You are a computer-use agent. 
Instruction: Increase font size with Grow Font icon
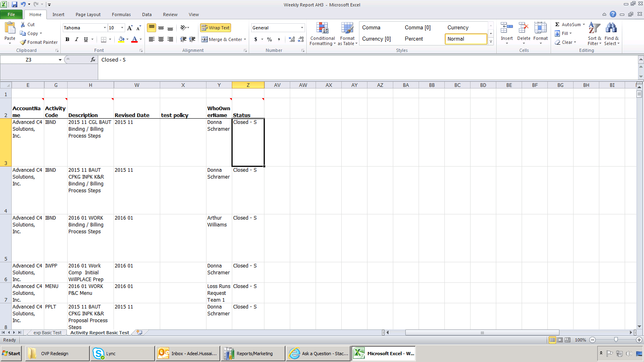130,28
